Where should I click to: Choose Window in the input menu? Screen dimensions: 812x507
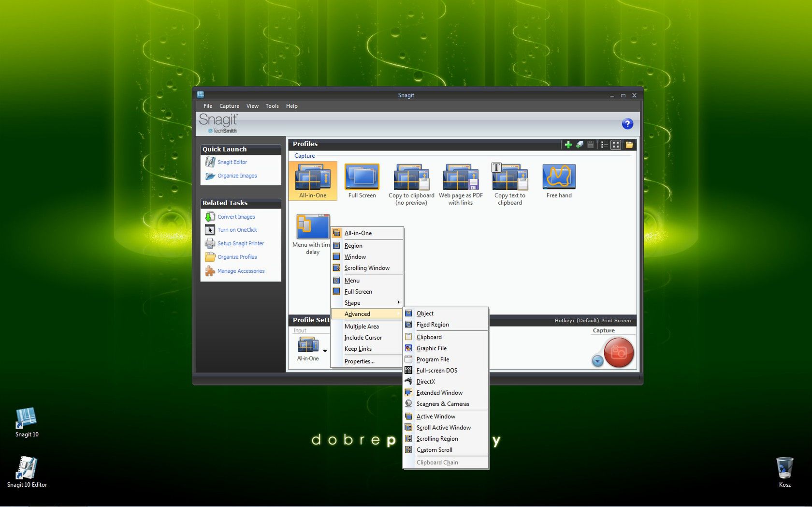click(x=367, y=257)
